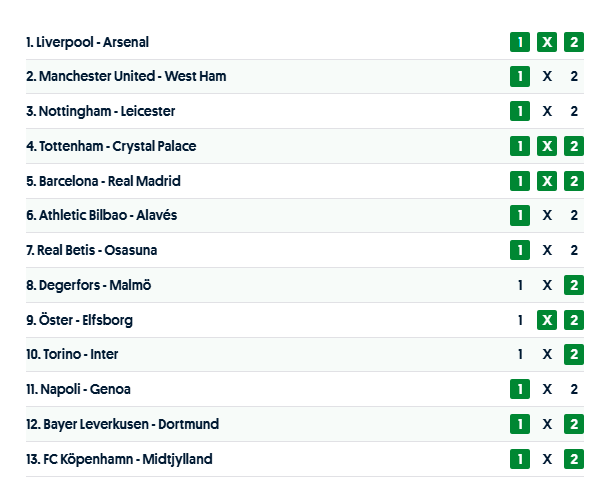Select X for Real Betis - Osasuna
609x488 pixels.
[x=547, y=250]
